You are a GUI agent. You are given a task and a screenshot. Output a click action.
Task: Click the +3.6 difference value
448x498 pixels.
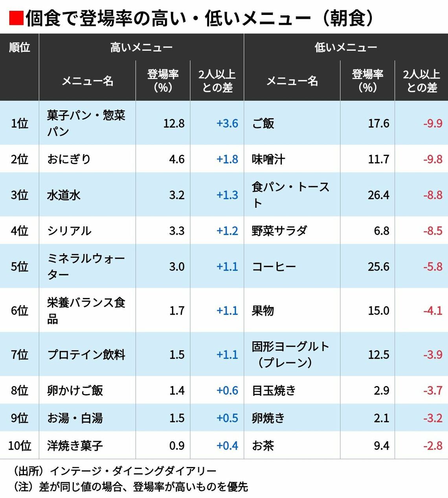(227, 123)
